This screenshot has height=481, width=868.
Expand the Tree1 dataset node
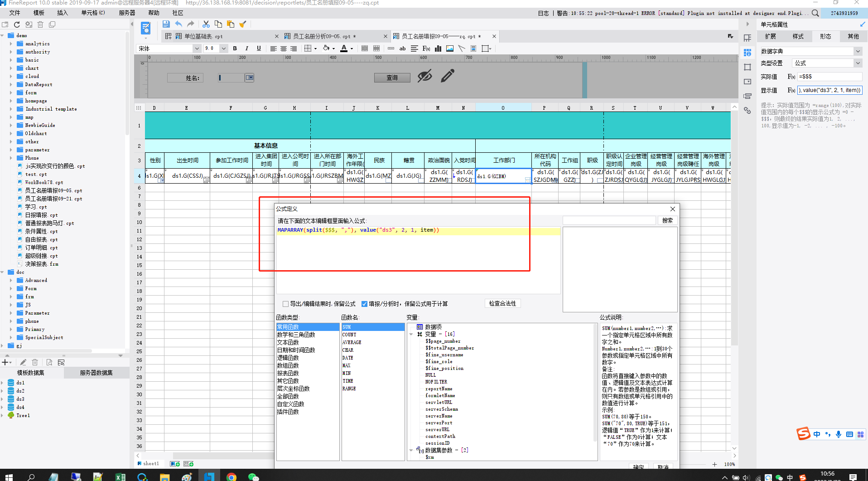coord(3,415)
